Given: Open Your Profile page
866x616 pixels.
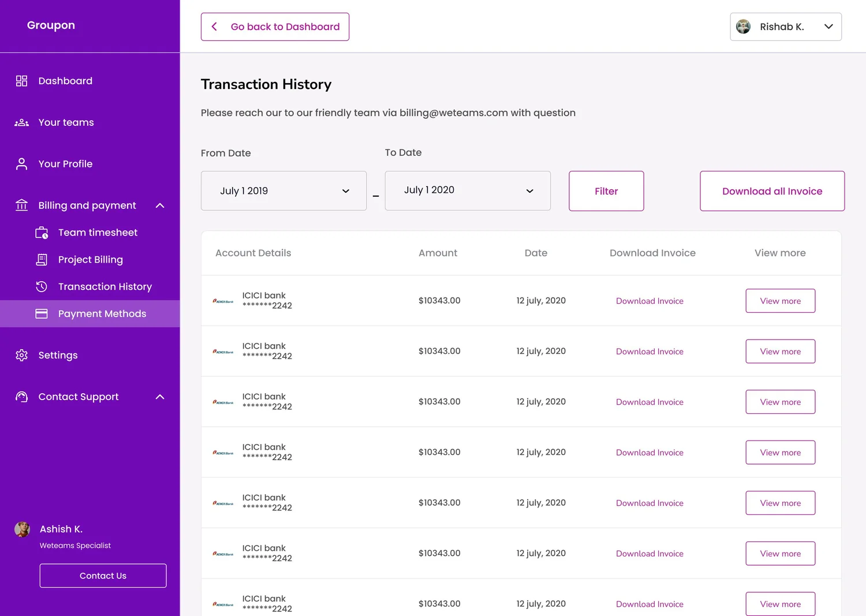Looking at the screenshot, I should tap(65, 164).
